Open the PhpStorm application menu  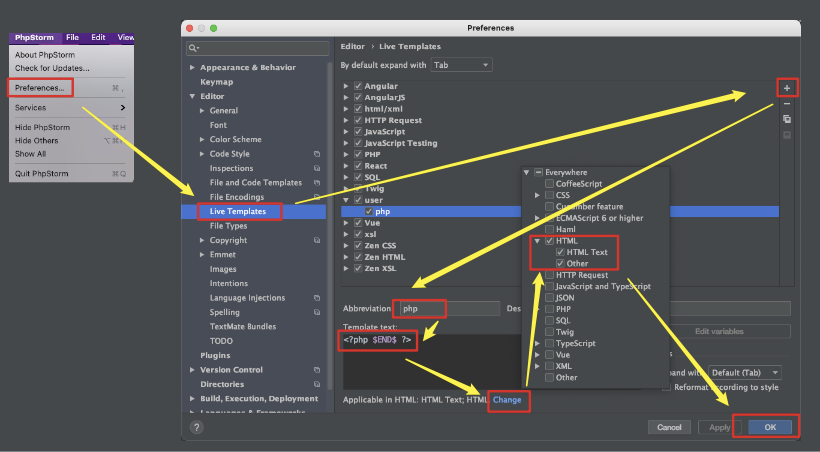tap(35, 38)
